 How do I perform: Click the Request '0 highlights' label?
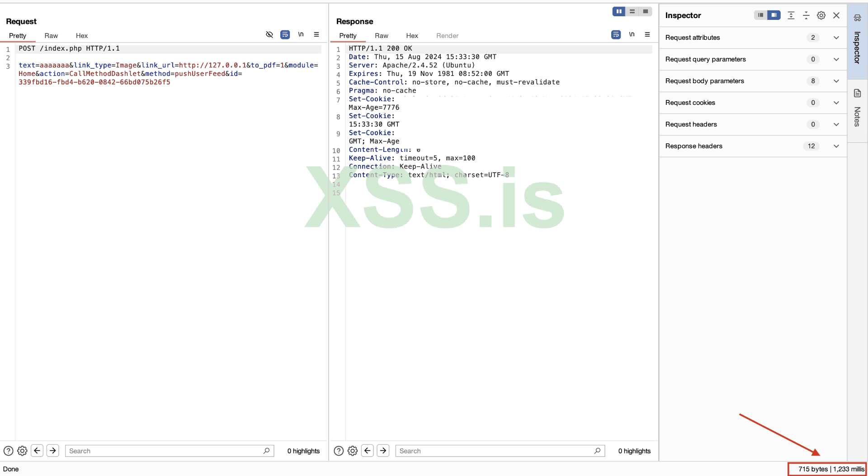click(x=303, y=451)
